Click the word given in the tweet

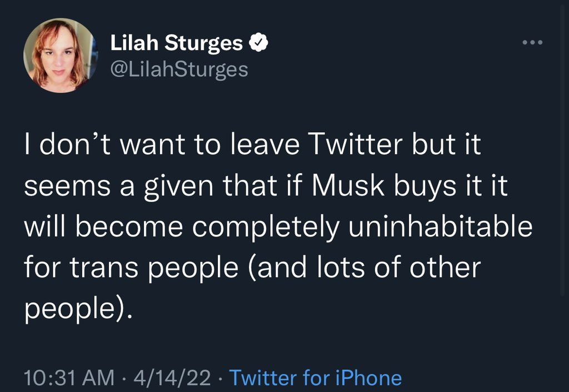(178, 188)
